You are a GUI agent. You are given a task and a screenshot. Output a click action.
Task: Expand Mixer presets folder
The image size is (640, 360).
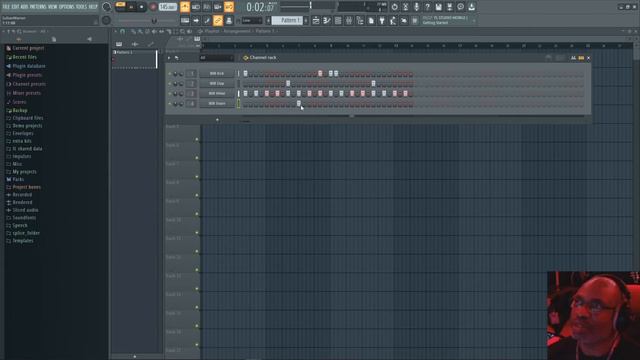26,93
